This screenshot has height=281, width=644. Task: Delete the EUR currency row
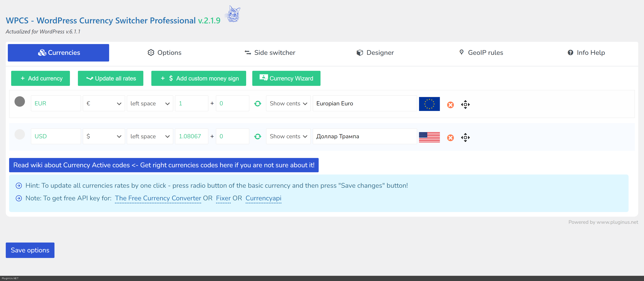(x=450, y=105)
